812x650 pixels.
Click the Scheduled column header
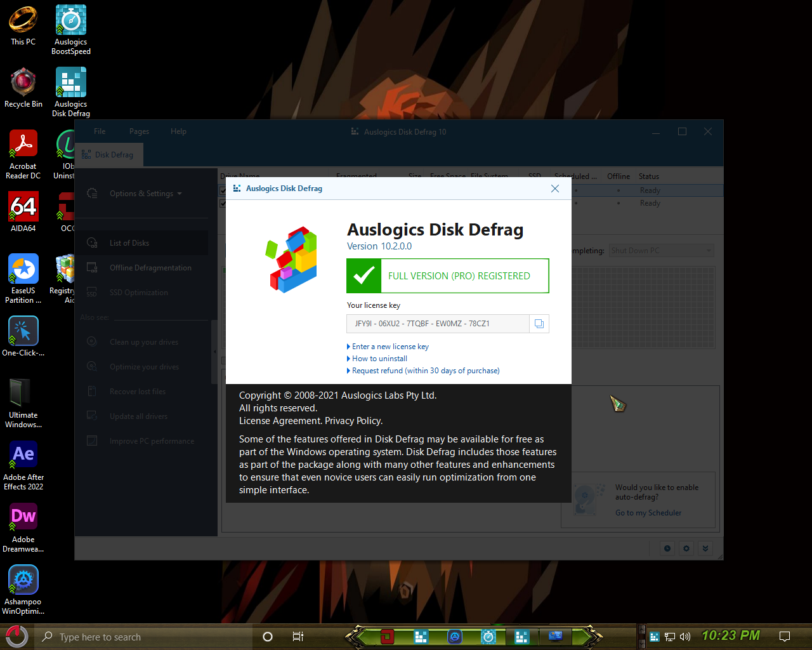pos(575,176)
